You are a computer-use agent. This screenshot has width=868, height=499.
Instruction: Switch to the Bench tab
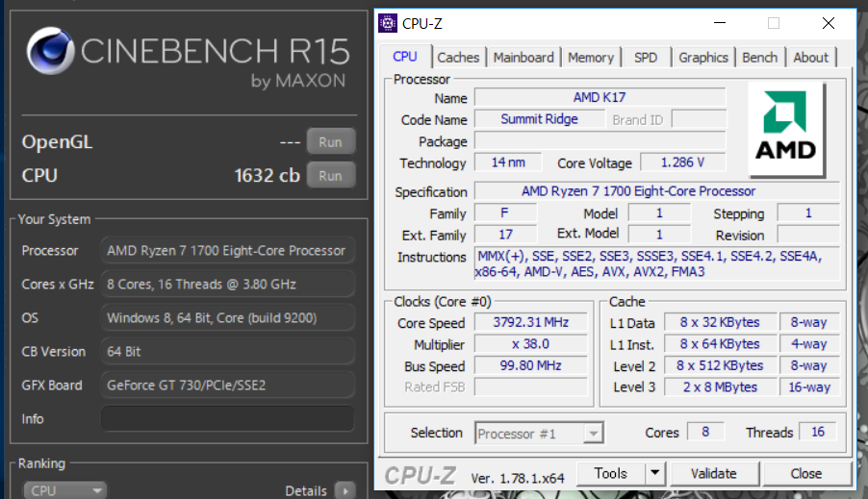[759, 58]
